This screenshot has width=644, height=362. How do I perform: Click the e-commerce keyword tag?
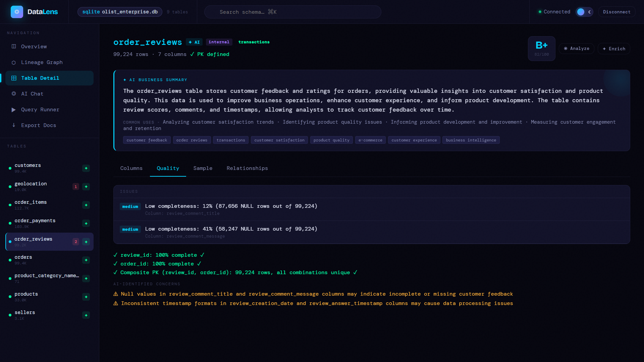click(370, 140)
